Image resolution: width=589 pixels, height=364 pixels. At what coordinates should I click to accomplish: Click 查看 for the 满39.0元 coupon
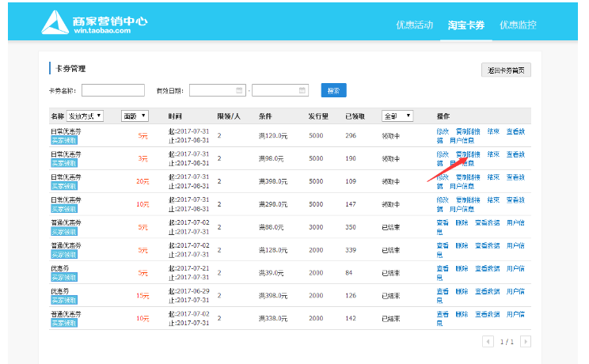443,269
